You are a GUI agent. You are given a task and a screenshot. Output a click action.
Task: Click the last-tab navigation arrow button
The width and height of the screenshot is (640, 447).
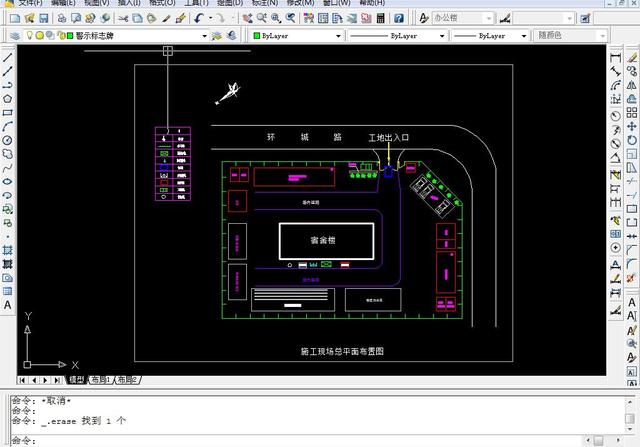(x=57, y=380)
